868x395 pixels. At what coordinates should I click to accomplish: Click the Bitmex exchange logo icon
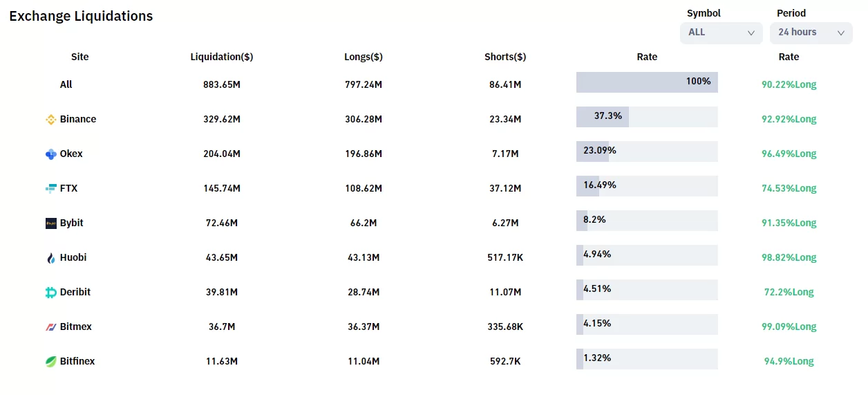click(50, 327)
